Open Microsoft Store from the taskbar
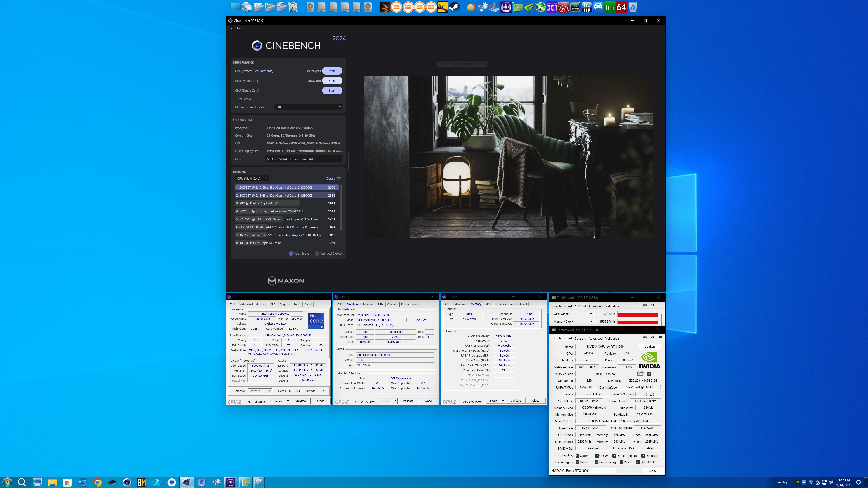Screen dimensions: 868x488 [67, 482]
